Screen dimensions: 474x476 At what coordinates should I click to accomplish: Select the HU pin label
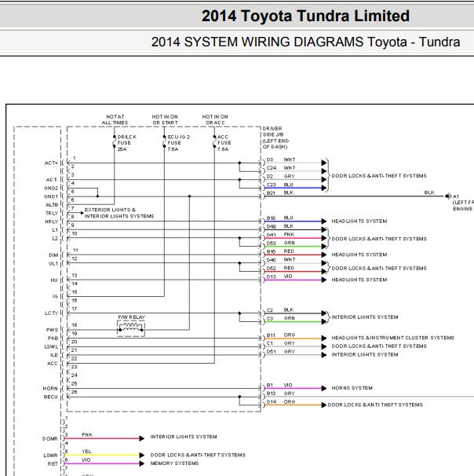pos(54,280)
